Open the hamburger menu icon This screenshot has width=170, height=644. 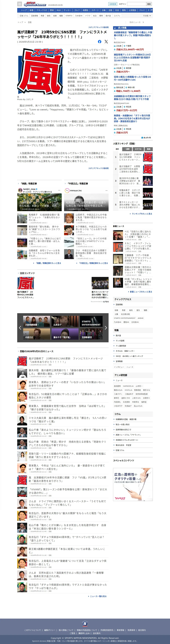(19, 4)
